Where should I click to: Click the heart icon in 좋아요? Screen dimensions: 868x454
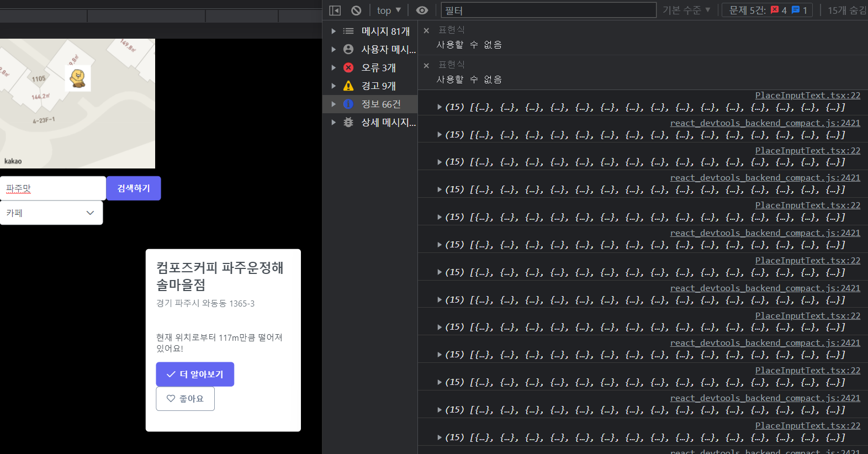(x=171, y=399)
